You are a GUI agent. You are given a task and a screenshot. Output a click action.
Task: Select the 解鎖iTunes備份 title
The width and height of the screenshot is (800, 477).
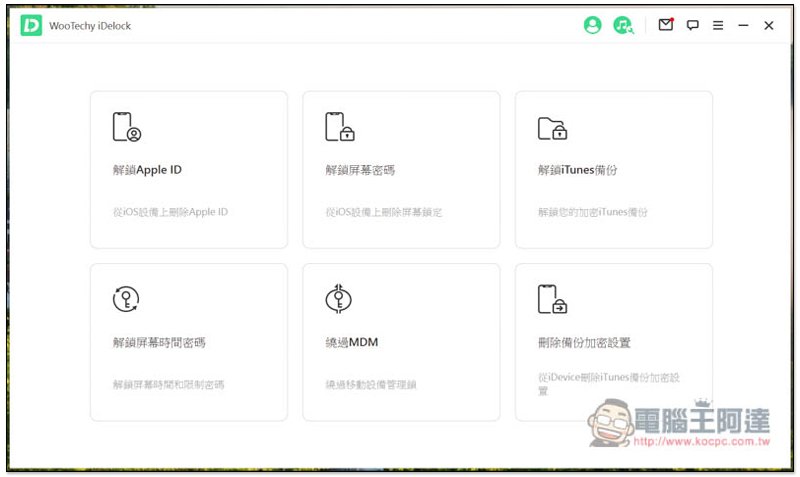coord(578,170)
